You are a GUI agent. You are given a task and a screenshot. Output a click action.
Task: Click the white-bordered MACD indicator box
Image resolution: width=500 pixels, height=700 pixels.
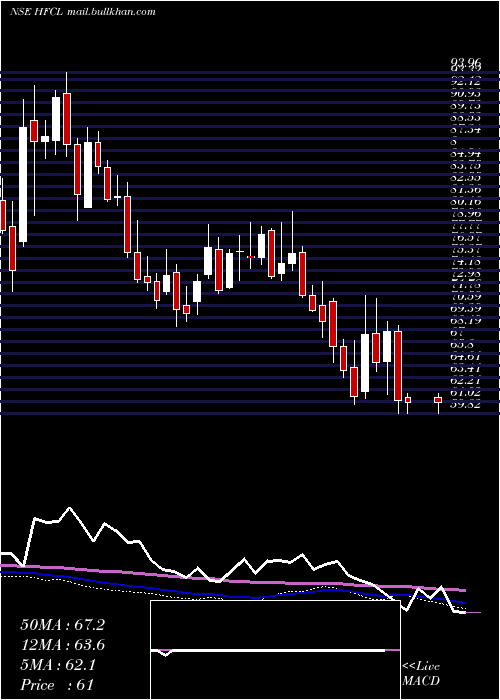(275, 650)
